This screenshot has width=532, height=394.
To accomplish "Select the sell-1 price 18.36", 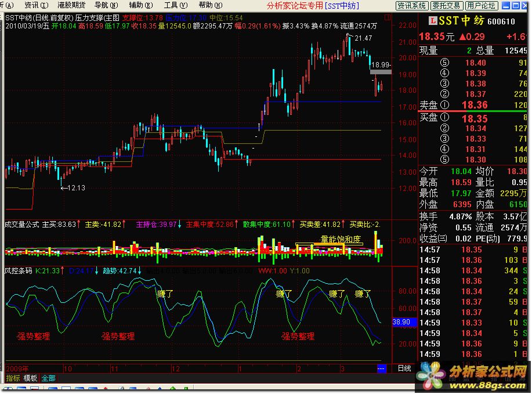I will point(475,105).
